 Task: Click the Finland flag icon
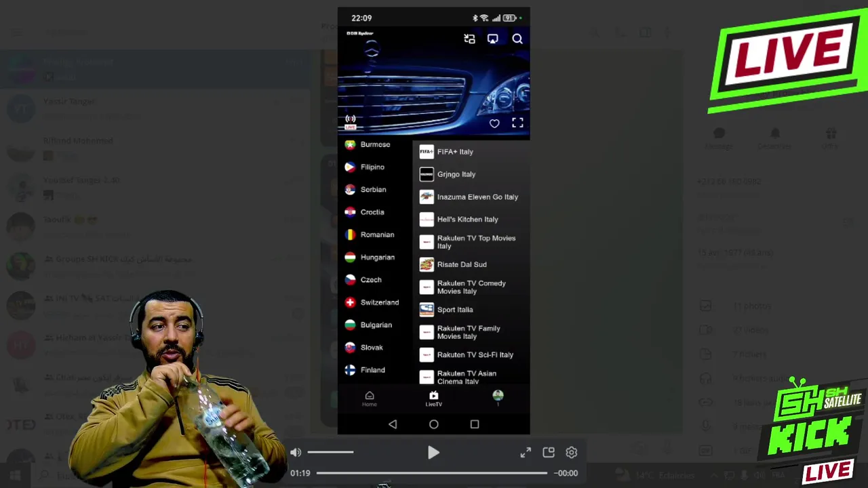350,370
